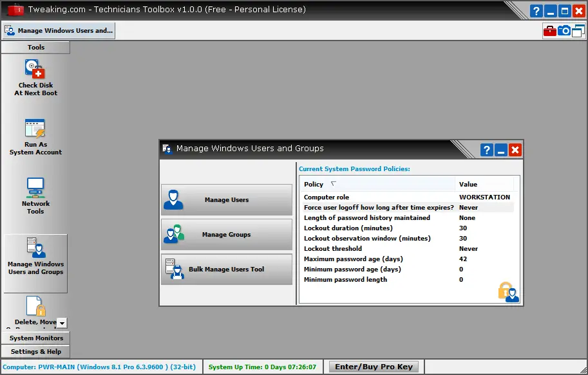Screen dimensions: 588x375
Task: Click the dialog title bar users icon
Action: pyautogui.click(x=167, y=149)
